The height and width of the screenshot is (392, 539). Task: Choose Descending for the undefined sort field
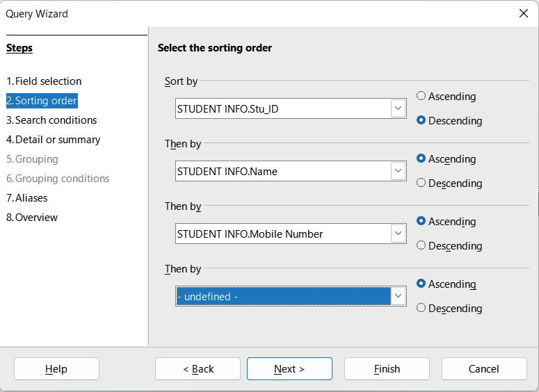point(421,308)
